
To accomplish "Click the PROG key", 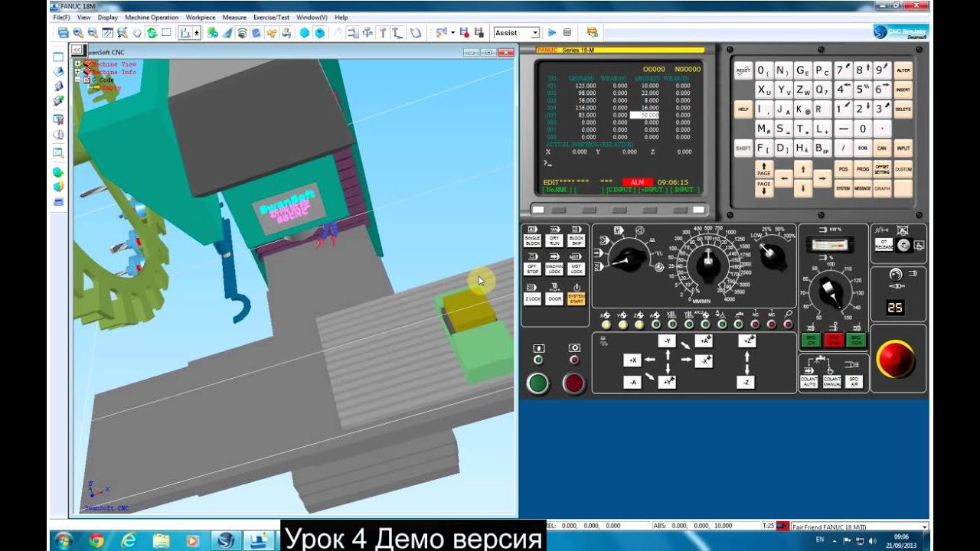I will click(863, 169).
